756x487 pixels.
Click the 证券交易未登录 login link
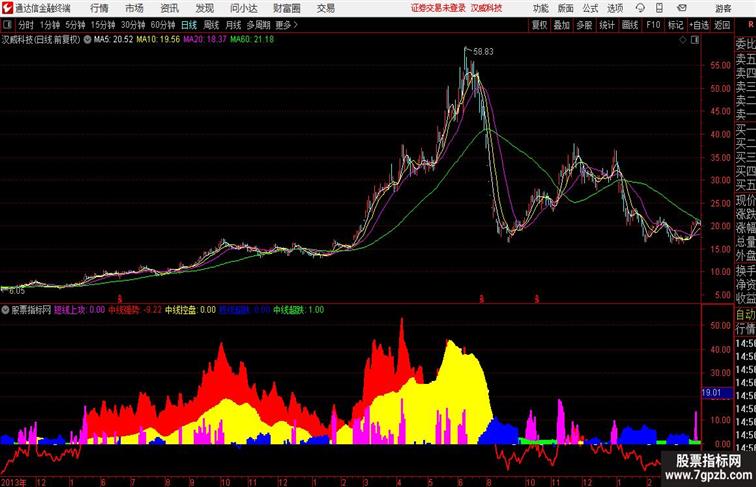(438, 8)
